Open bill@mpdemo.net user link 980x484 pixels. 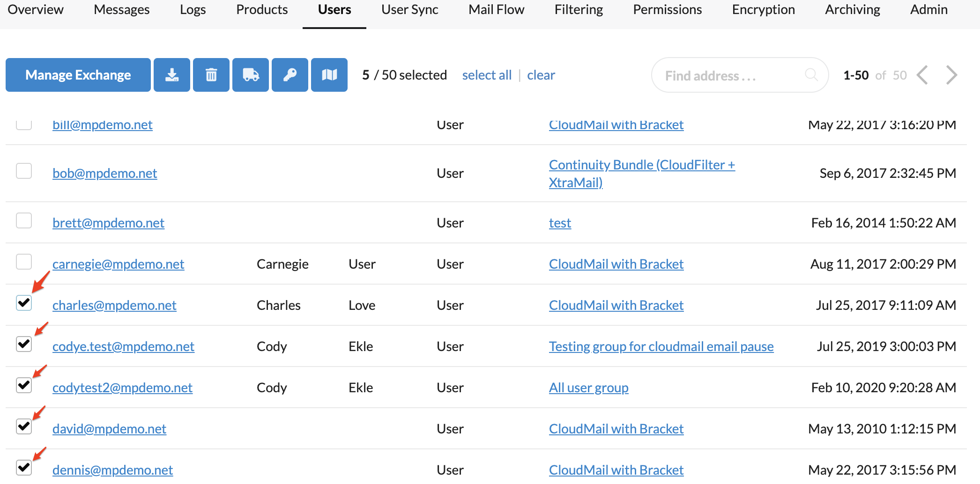(x=103, y=125)
